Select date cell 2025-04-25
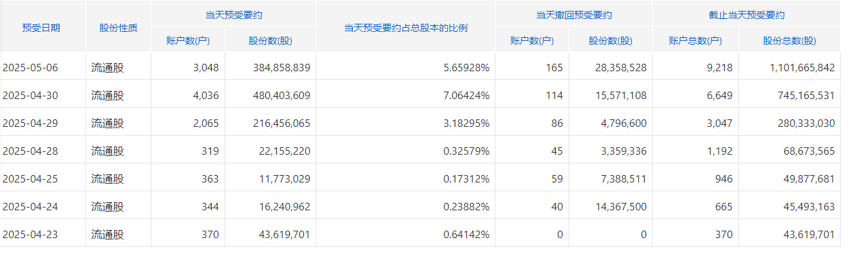The width and height of the screenshot is (868, 270). (31, 178)
